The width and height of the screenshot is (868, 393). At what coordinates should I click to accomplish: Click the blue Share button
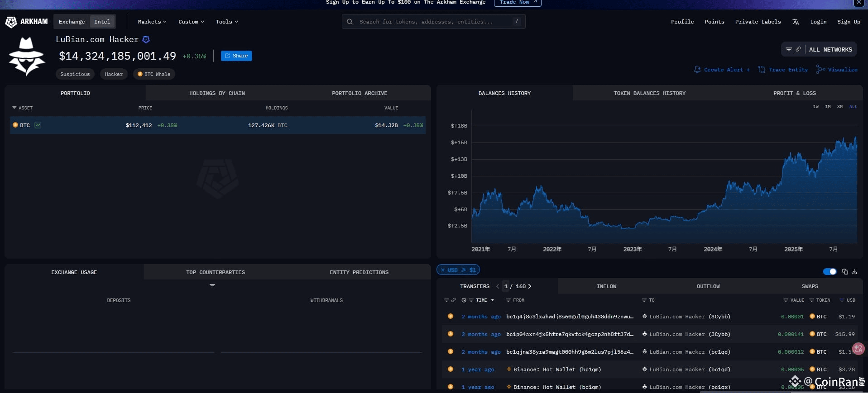click(236, 56)
